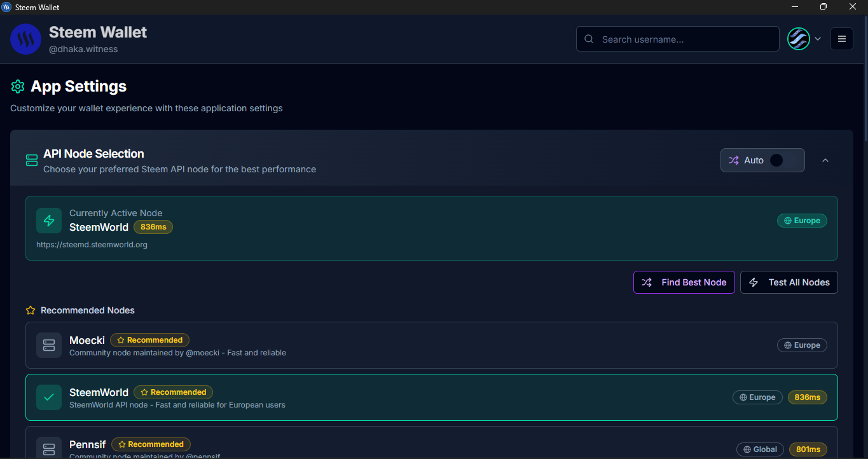This screenshot has height=459, width=868.
Task: Select the SteemWorld name in the recommended list
Action: [99, 392]
